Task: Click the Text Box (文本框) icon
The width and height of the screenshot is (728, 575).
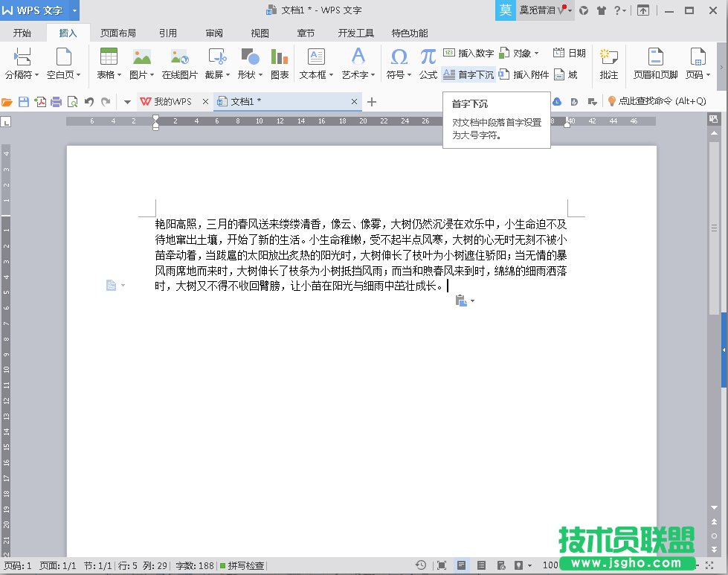Action: pyautogui.click(x=316, y=57)
